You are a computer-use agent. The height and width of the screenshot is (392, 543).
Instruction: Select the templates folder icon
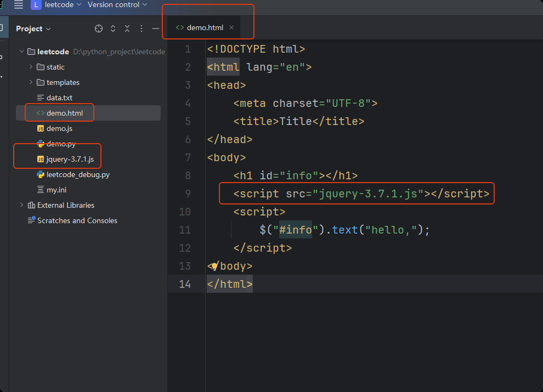[x=41, y=82]
